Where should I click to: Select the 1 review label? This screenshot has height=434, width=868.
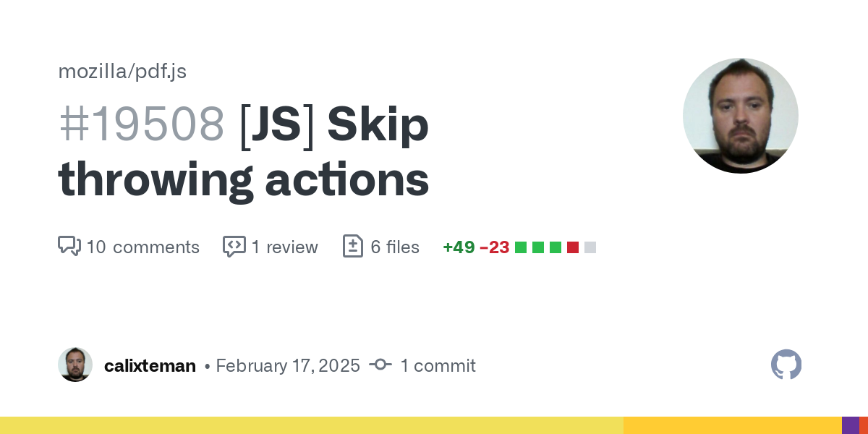[x=284, y=247]
